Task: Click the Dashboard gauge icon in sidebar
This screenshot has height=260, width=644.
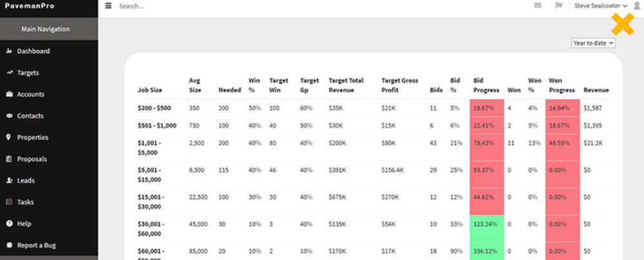Action: point(9,51)
